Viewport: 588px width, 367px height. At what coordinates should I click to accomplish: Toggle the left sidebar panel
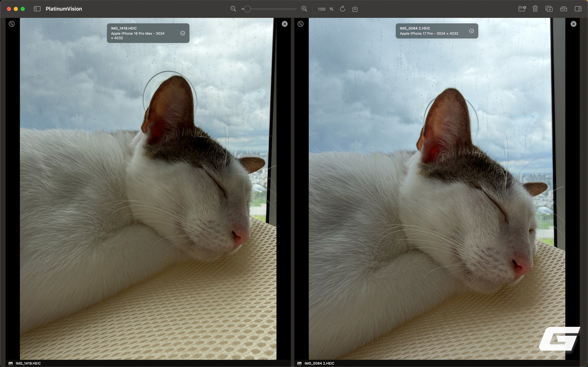[x=37, y=9]
